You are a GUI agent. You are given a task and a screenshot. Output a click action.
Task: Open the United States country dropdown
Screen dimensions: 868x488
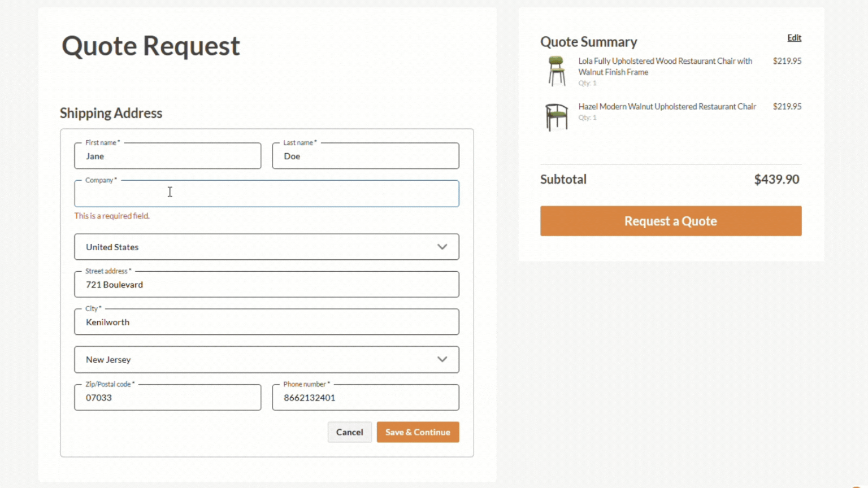click(x=266, y=247)
